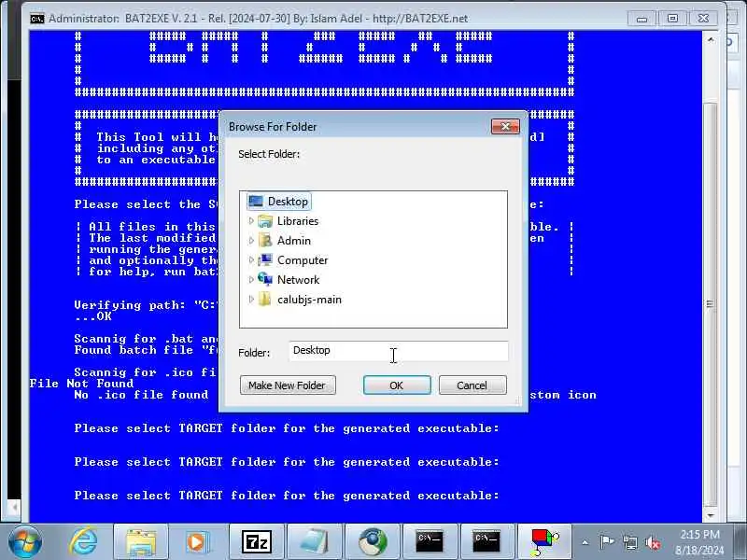Open 7-Zip from the taskbar
Screen dimensions: 747x560
tap(257, 542)
